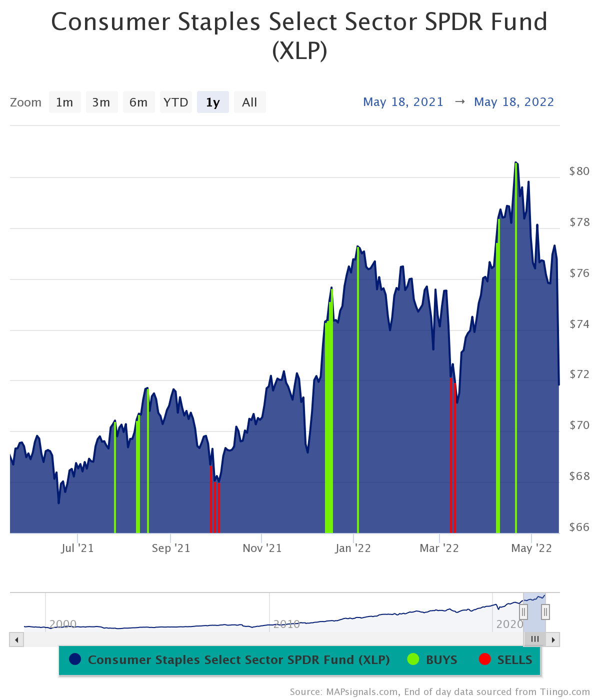Click the green BUYS legend marker

(413, 659)
